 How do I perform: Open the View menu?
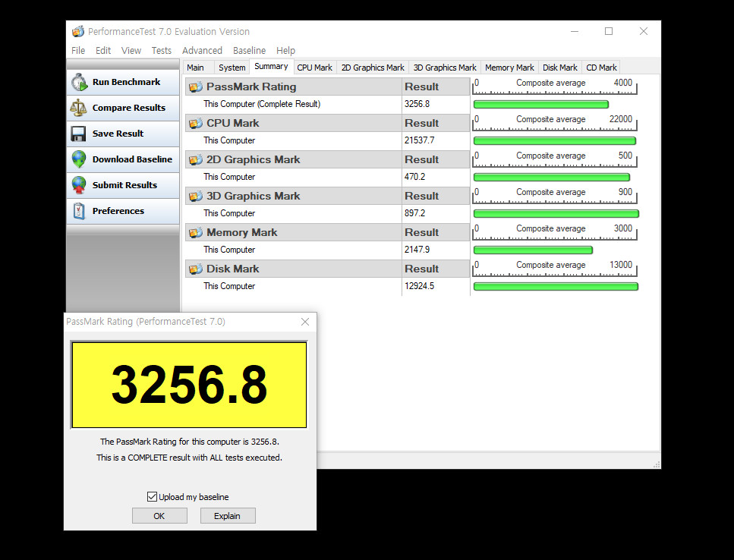[131, 51]
